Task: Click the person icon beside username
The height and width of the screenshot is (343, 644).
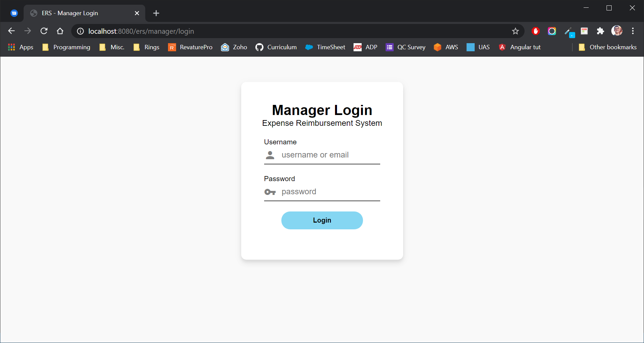Action: (x=270, y=155)
